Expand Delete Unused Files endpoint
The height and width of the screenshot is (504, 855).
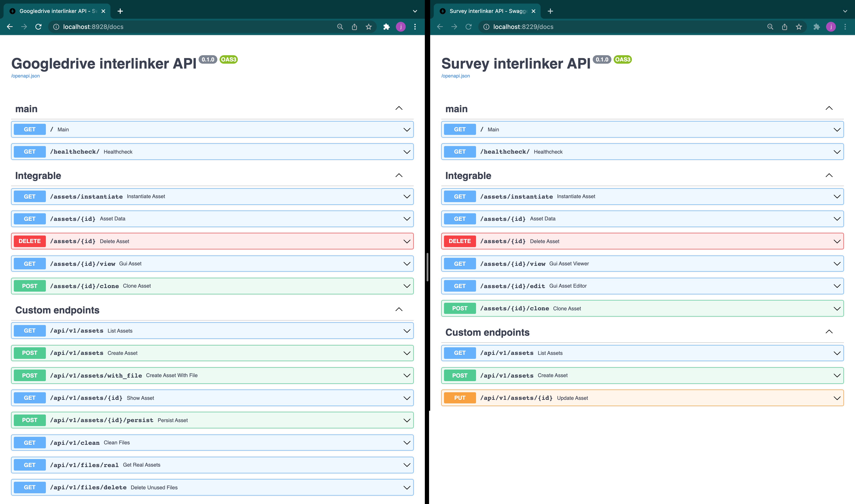[212, 487]
